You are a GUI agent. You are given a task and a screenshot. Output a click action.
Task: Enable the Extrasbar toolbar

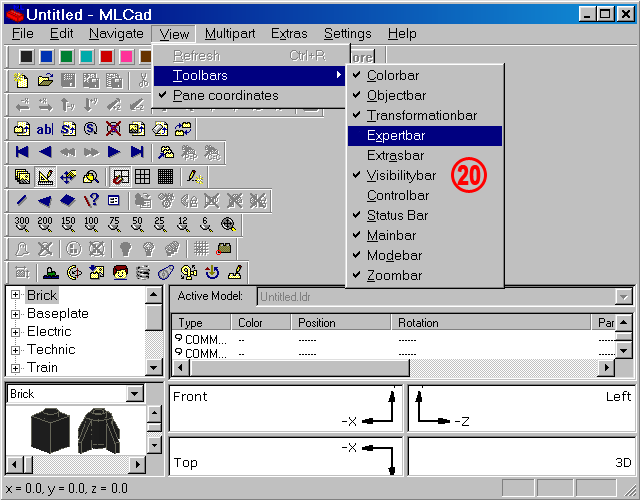point(424,156)
